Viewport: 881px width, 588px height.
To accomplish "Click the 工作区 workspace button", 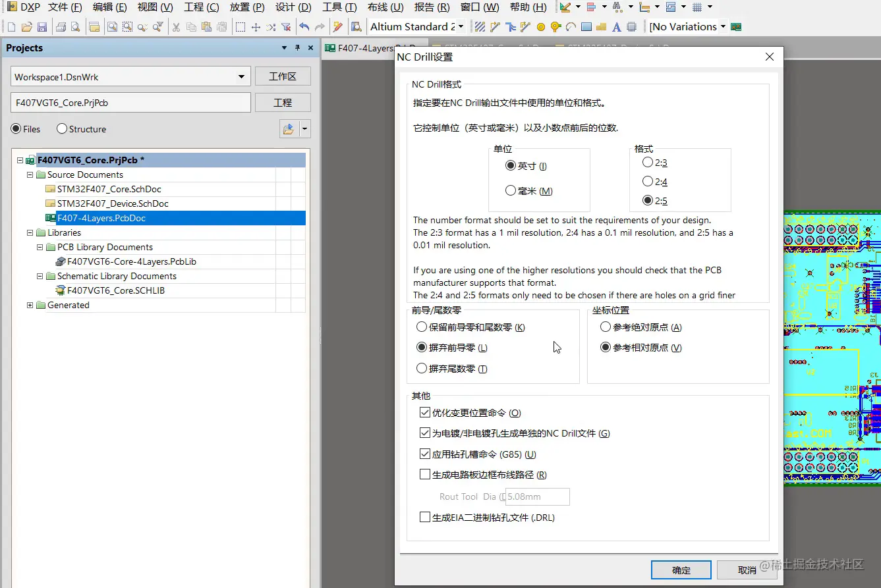I will [283, 76].
